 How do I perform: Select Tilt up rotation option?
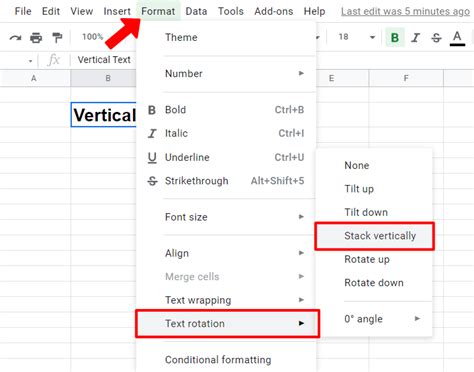[374, 189]
